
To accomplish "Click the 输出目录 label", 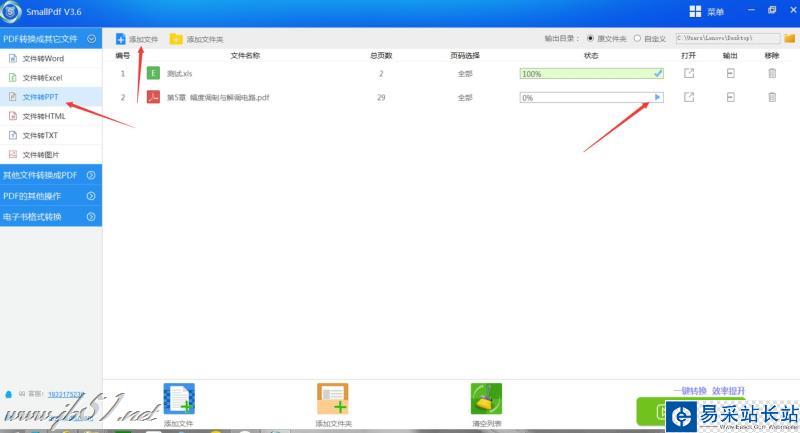I will [561, 38].
